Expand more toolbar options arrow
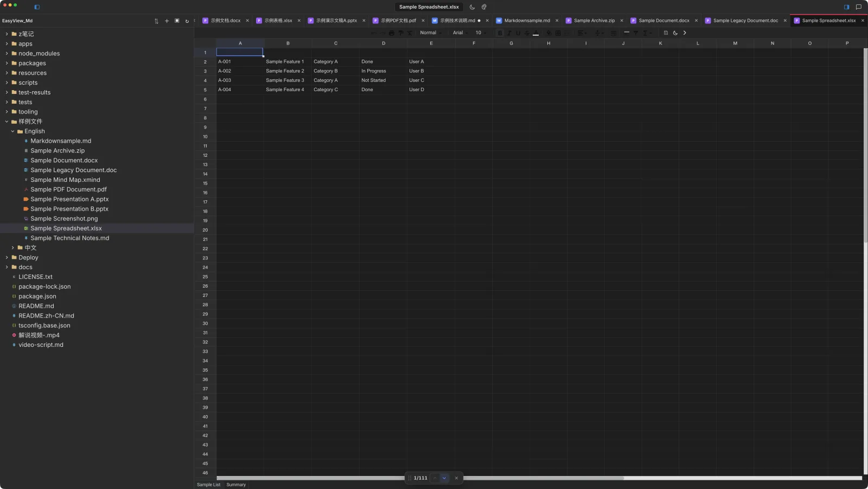Screen dimensions: 868x489 click(x=685, y=33)
